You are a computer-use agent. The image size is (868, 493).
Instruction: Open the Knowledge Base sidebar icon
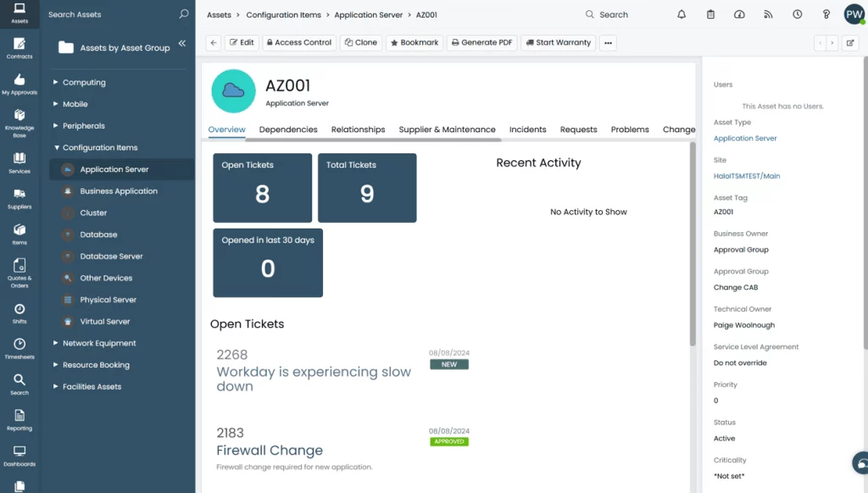19,121
